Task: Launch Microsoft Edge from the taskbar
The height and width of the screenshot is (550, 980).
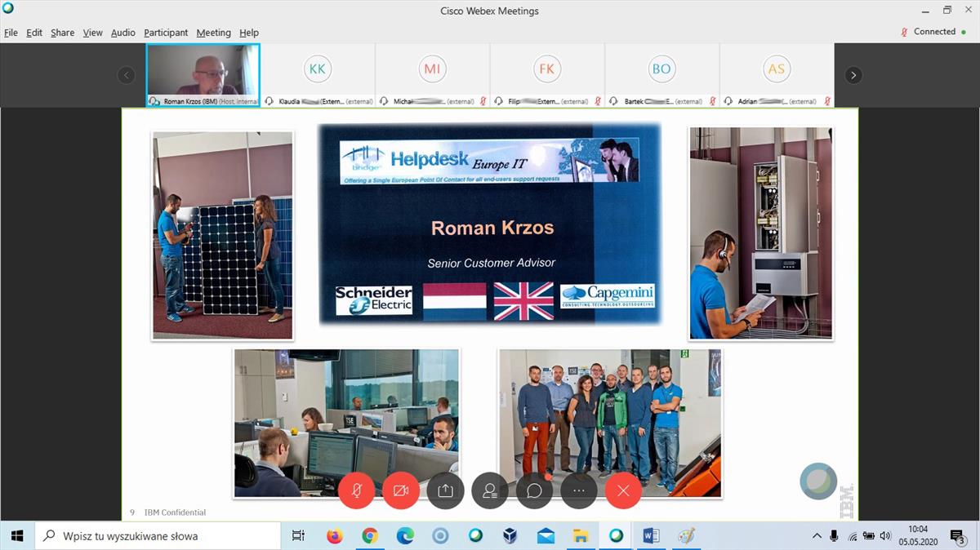Action: pyautogui.click(x=405, y=536)
